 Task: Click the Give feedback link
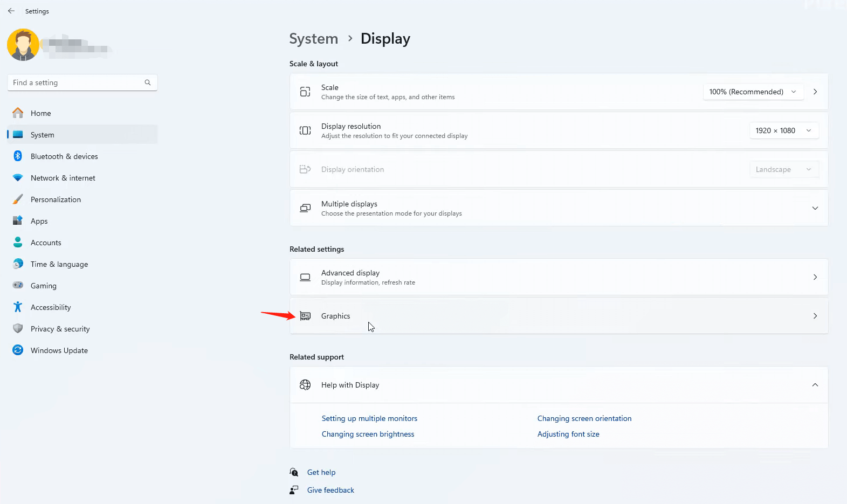[x=330, y=490]
